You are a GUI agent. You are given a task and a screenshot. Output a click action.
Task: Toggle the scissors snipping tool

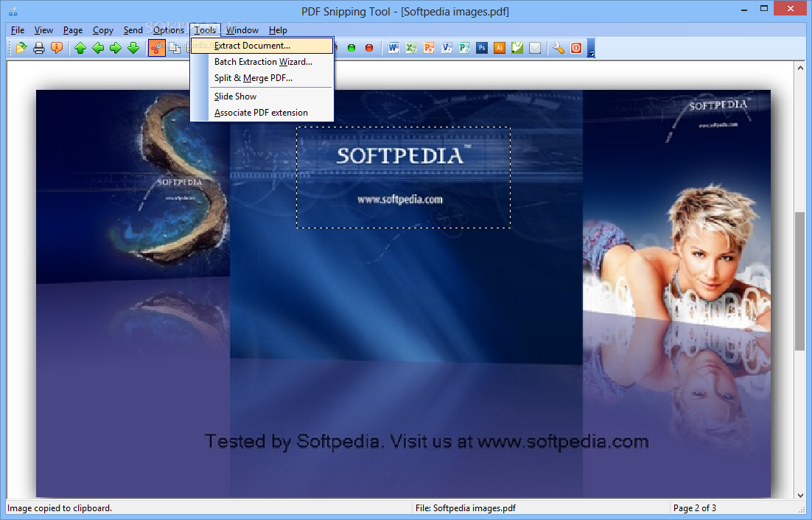(x=157, y=48)
